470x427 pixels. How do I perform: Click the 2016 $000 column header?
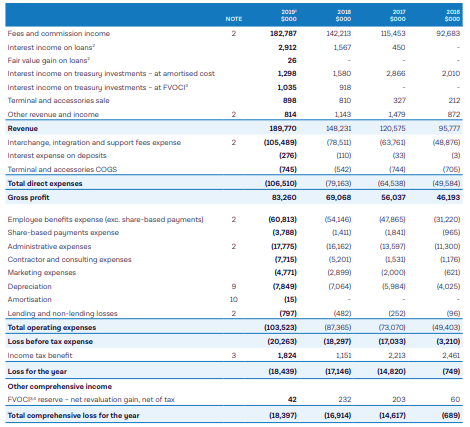click(452, 15)
